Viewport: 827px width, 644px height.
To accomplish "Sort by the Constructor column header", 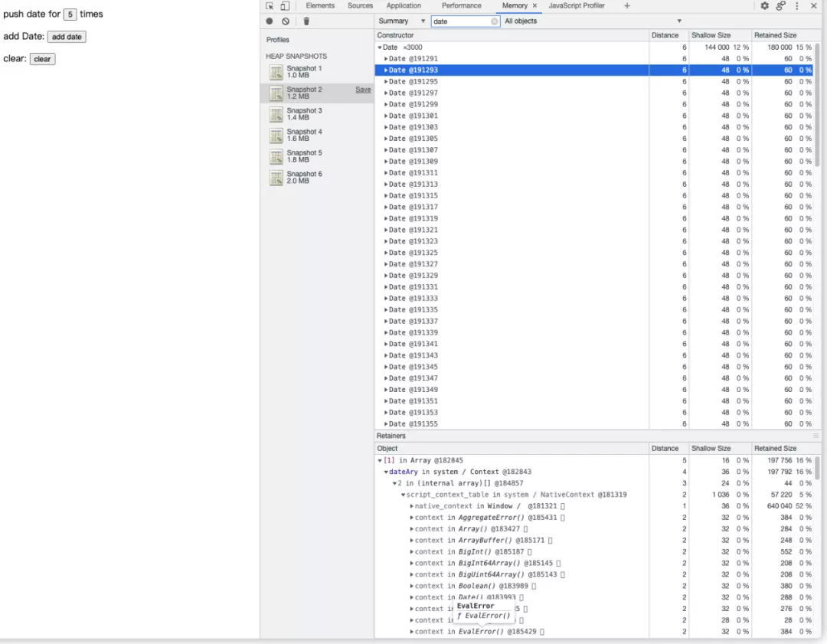I will point(512,35).
